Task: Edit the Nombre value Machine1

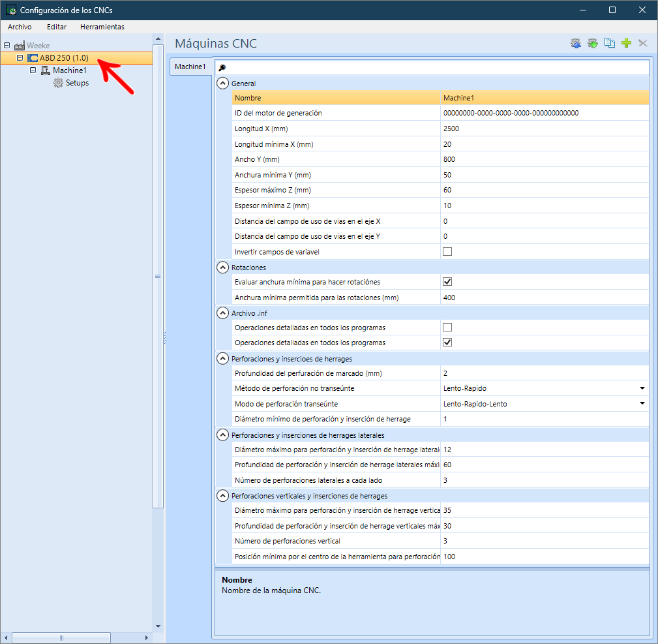Action: click(x=545, y=98)
